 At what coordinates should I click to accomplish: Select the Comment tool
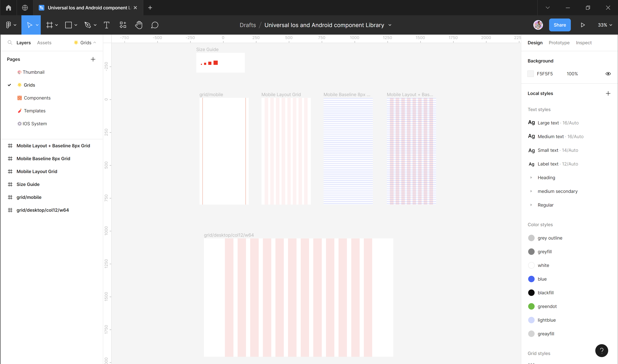(155, 25)
